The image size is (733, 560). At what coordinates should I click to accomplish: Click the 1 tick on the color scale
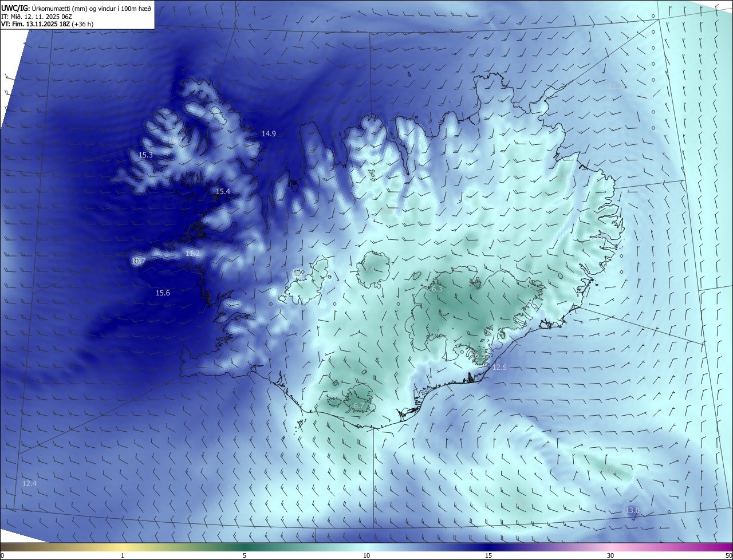coord(123,555)
